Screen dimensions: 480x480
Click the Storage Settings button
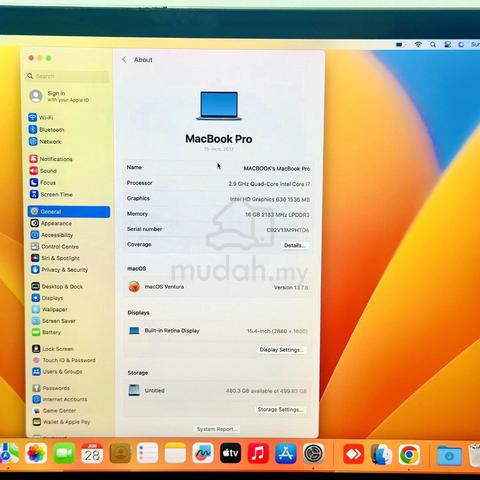[280, 409]
